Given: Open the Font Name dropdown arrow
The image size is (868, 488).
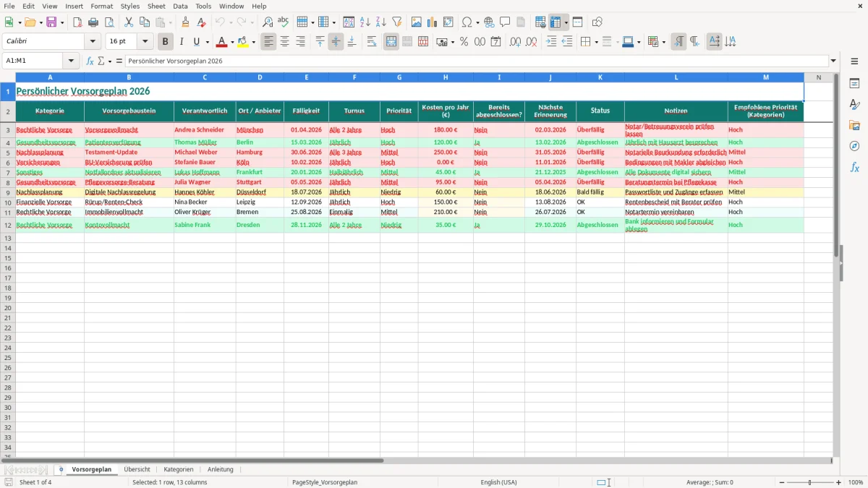Looking at the screenshot, I should tap(93, 42).
